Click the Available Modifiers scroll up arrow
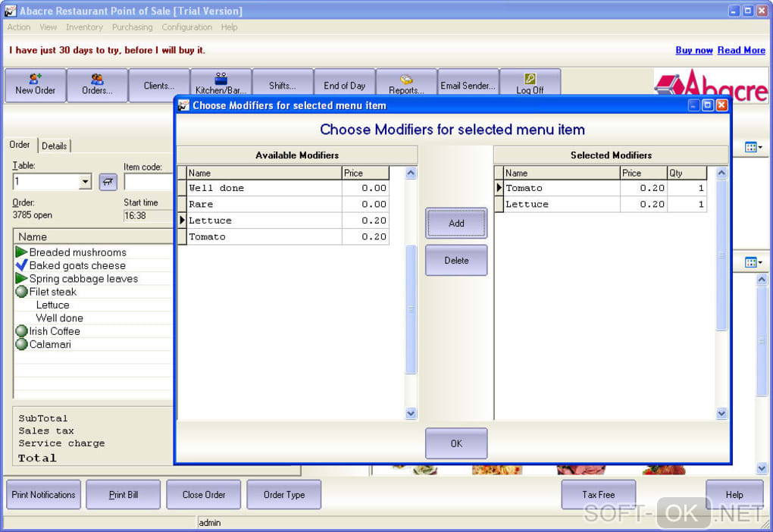Screen dimensions: 773x532 tap(411, 173)
